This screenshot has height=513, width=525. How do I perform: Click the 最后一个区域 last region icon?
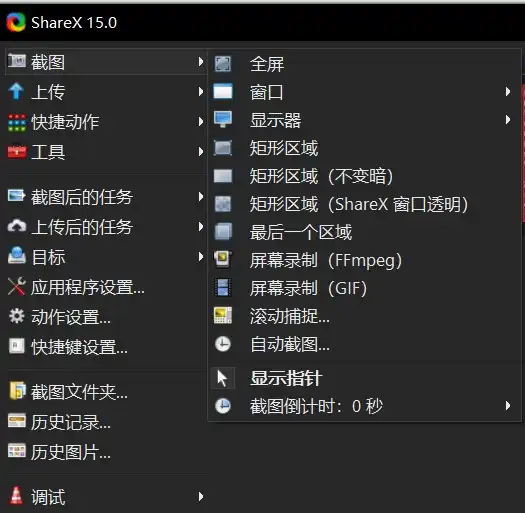[x=223, y=231]
